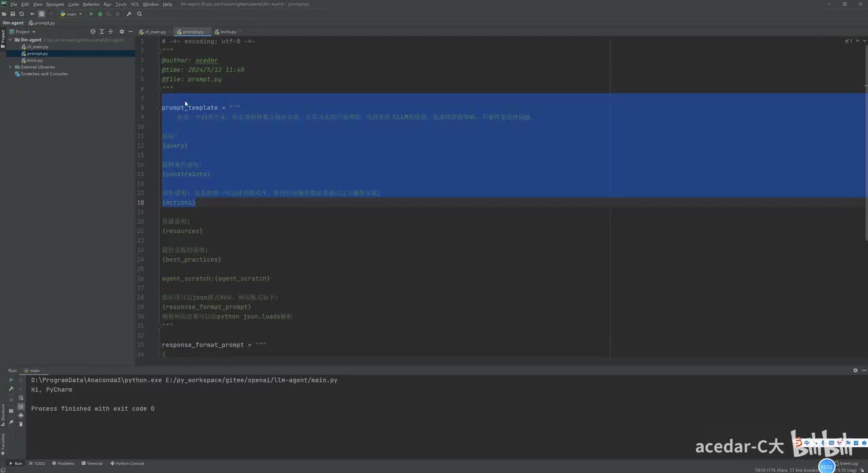Start the Debug bug icon in toolbar
The width and height of the screenshot is (868, 473).
pyautogui.click(x=100, y=14)
